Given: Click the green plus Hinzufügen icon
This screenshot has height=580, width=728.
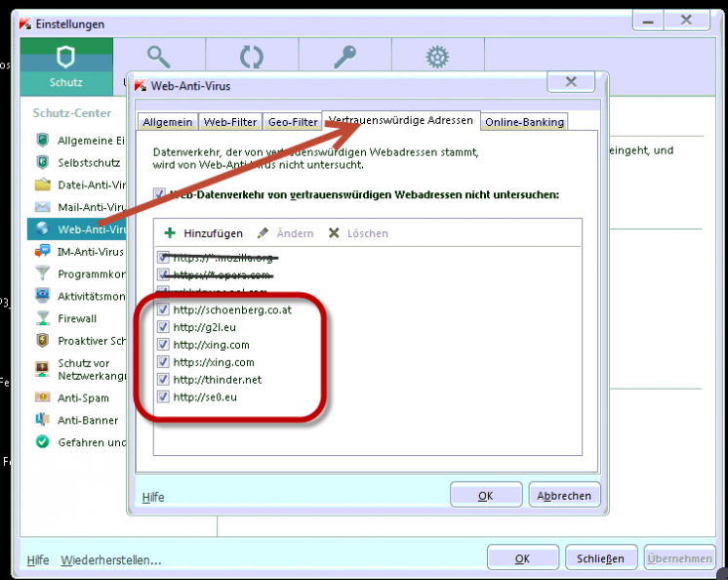Looking at the screenshot, I should click(170, 232).
